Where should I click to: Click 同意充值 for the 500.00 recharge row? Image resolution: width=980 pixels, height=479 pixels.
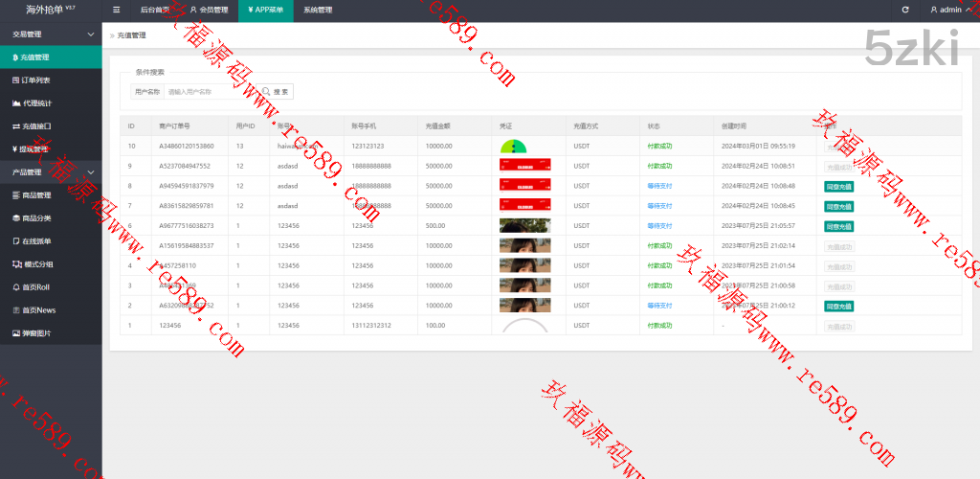[838, 226]
